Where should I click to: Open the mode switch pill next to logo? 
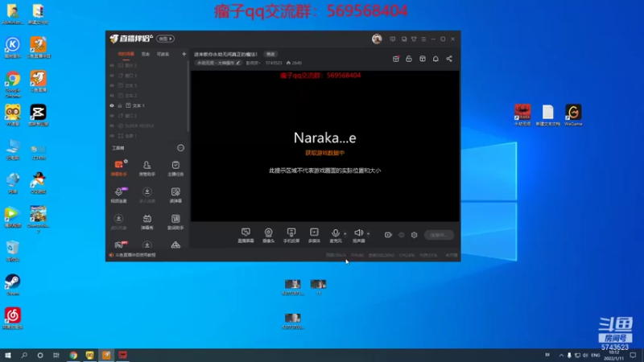click(x=165, y=39)
